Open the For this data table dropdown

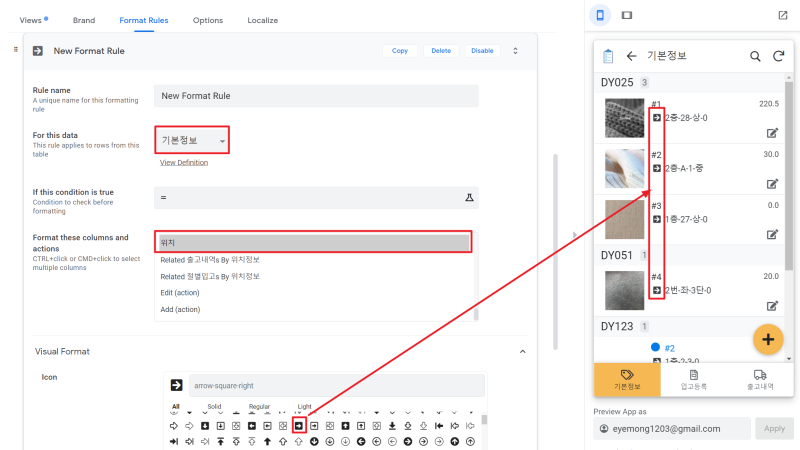[x=192, y=140]
